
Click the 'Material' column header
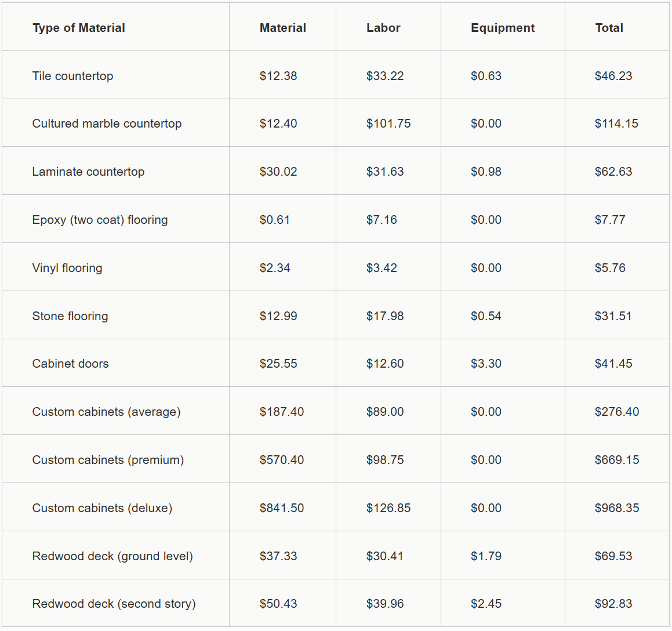point(283,28)
